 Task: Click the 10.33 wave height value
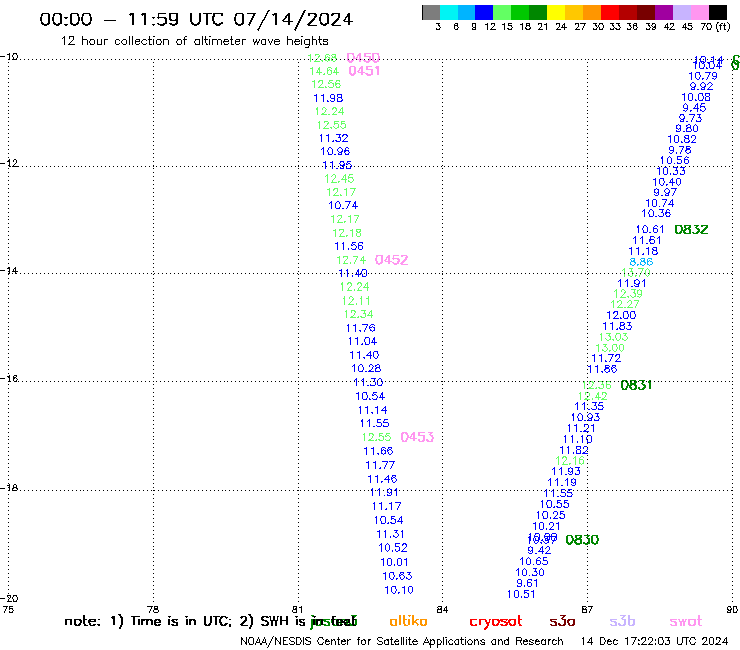(x=671, y=171)
